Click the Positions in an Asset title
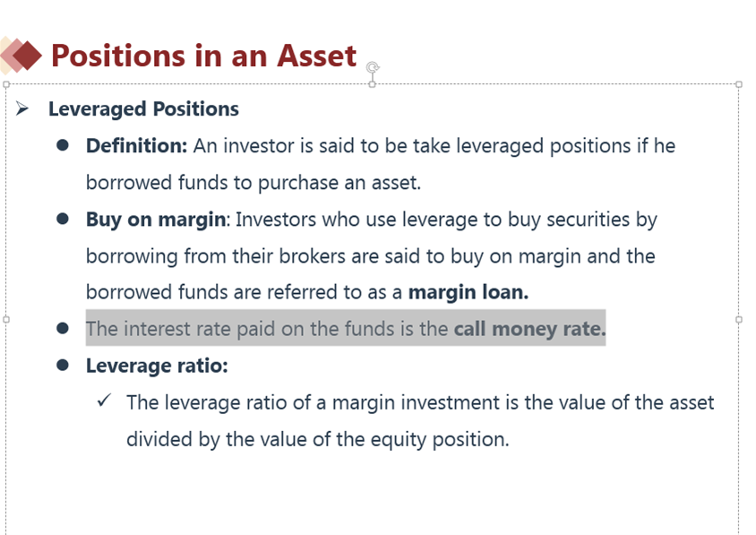The height and width of the screenshot is (535, 756). (x=203, y=56)
